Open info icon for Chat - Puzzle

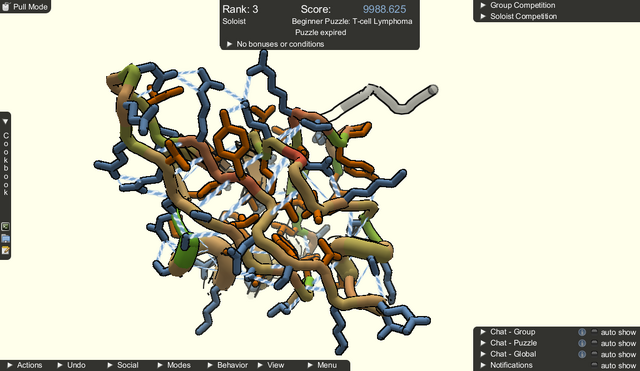582,343
